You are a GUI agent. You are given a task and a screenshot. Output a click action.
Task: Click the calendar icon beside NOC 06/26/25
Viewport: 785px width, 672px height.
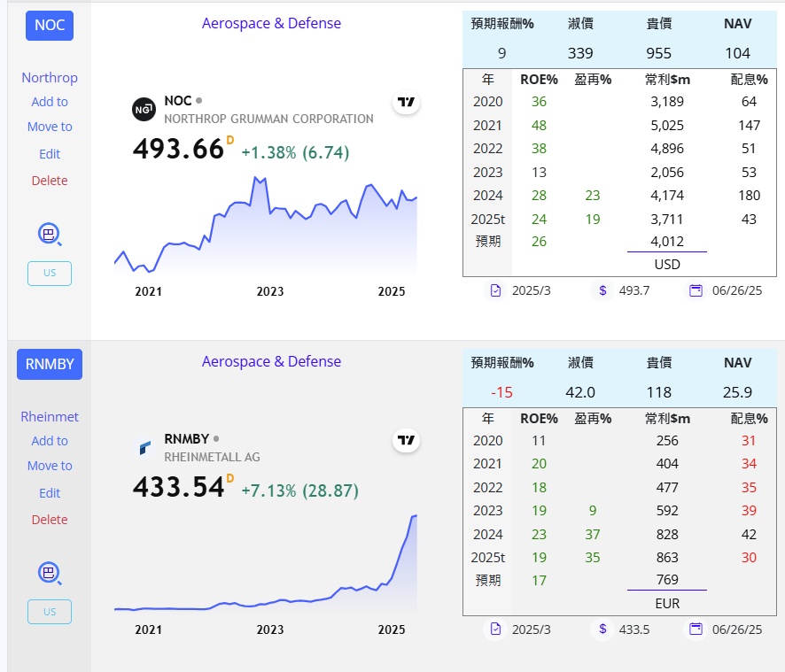click(696, 290)
